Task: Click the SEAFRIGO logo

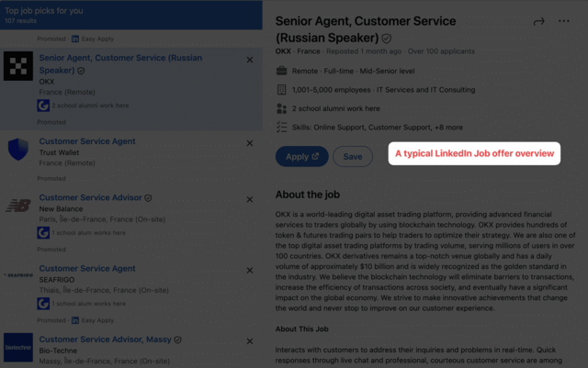Action: [x=18, y=275]
